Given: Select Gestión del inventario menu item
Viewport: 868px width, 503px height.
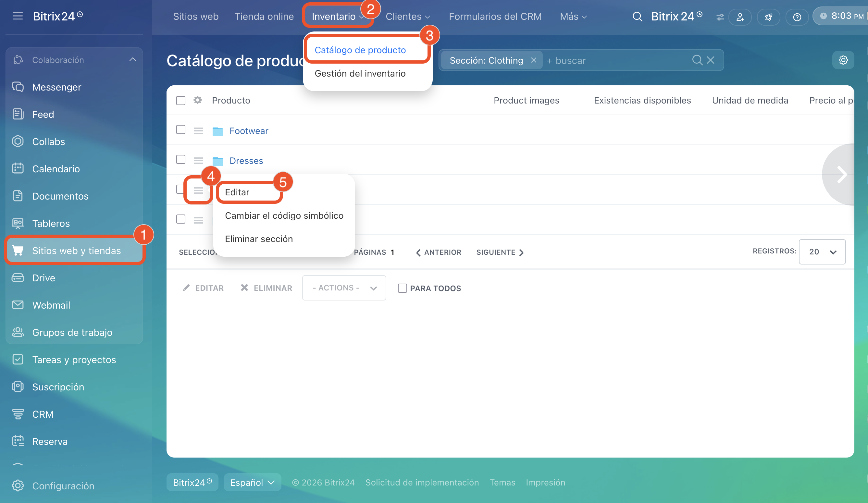Looking at the screenshot, I should click(x=360, y=73).
